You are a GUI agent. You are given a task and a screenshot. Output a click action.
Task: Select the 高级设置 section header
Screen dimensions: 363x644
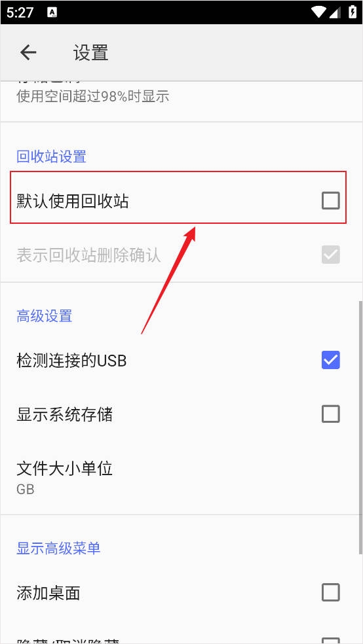tap(45, 316)
